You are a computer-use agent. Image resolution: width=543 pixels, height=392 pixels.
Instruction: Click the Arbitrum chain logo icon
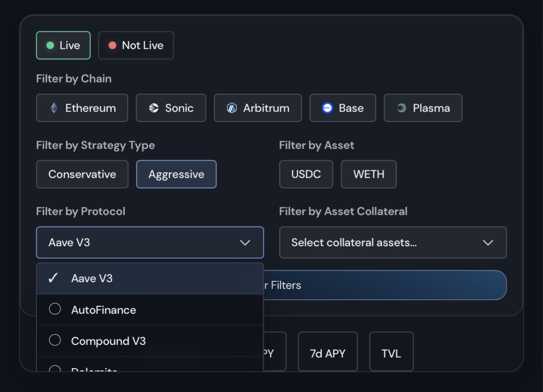pyautogui.click(x=232, y=108)
